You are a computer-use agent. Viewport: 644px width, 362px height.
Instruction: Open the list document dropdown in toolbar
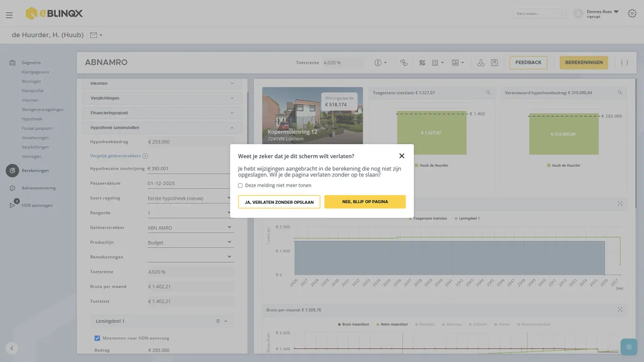pyautogui.click(x=438, y=63)
